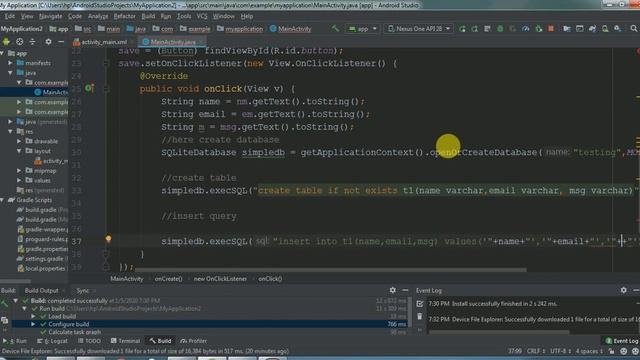Expand the Load build task
Image resolution: width=640 pixels, height=360 pixels.
pyautogui.click(x=33, y=316)
